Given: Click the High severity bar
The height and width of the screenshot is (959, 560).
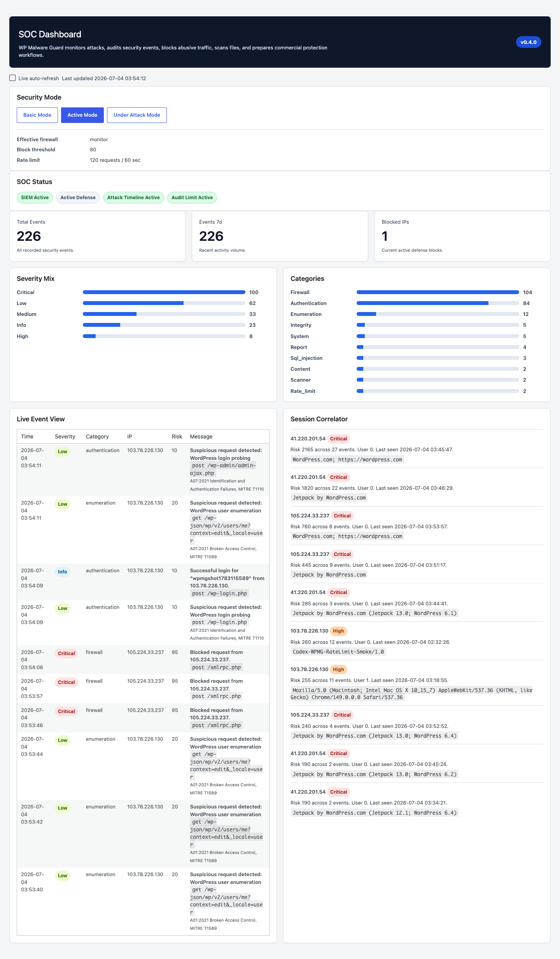Looking at the screenshot, I should click(164, 336).
